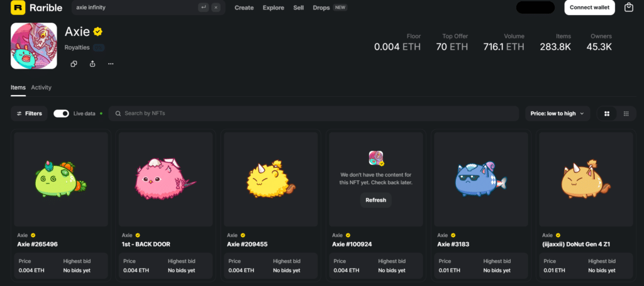Click the Axie collection label on Axie #209455 card
Image resolution: width=644 pixels, height=286 pixels.
[233, 235]
